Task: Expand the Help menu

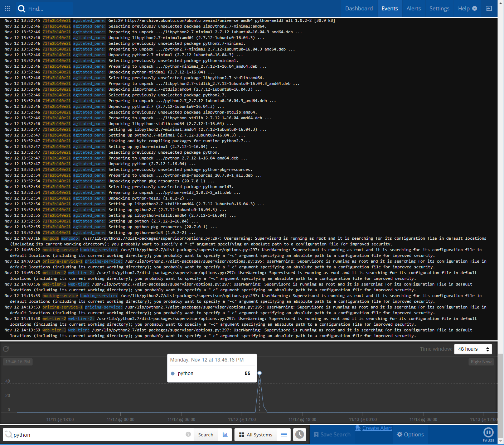Action: point(467,8)
